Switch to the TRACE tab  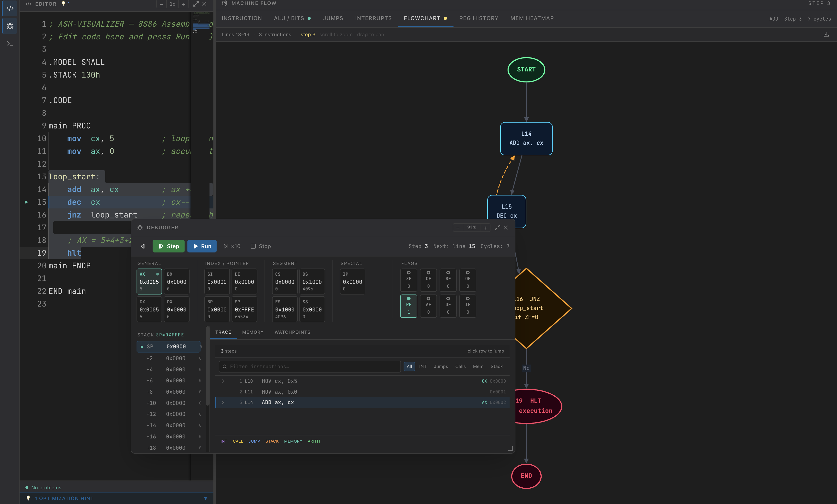[x=223, y=332]
